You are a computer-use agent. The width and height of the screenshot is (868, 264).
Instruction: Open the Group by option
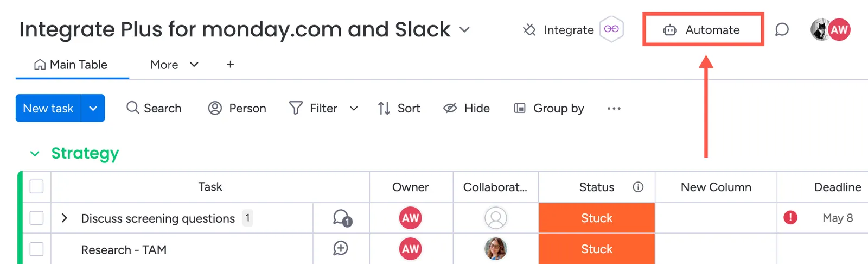click(x=549, y=108)
